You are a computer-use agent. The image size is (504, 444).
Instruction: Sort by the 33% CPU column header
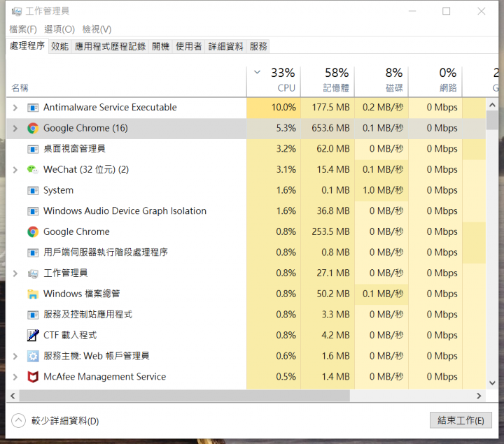click(274, 82)
